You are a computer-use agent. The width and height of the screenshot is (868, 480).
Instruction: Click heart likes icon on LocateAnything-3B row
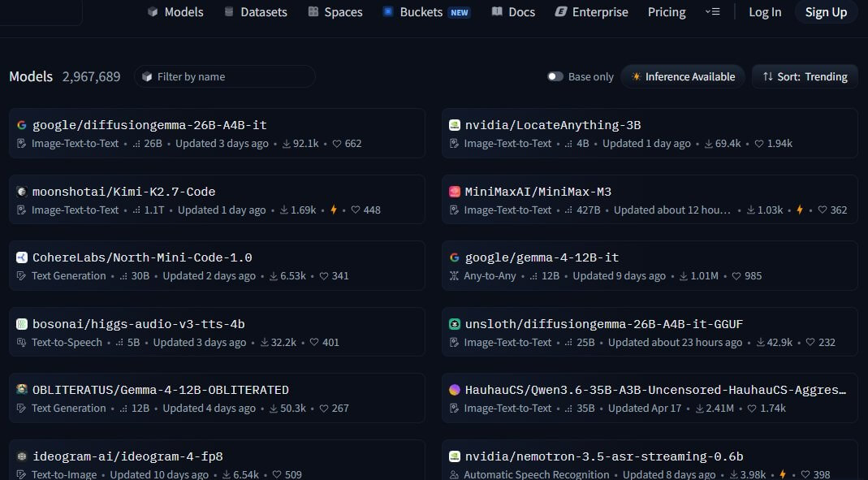pos(759,144)
